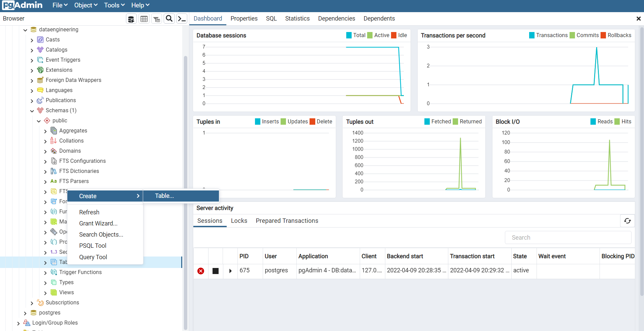Open the Locks activity tab
The height and width of the screenshot is (331, 644).
pyautogui.click(x=239, y=221)
